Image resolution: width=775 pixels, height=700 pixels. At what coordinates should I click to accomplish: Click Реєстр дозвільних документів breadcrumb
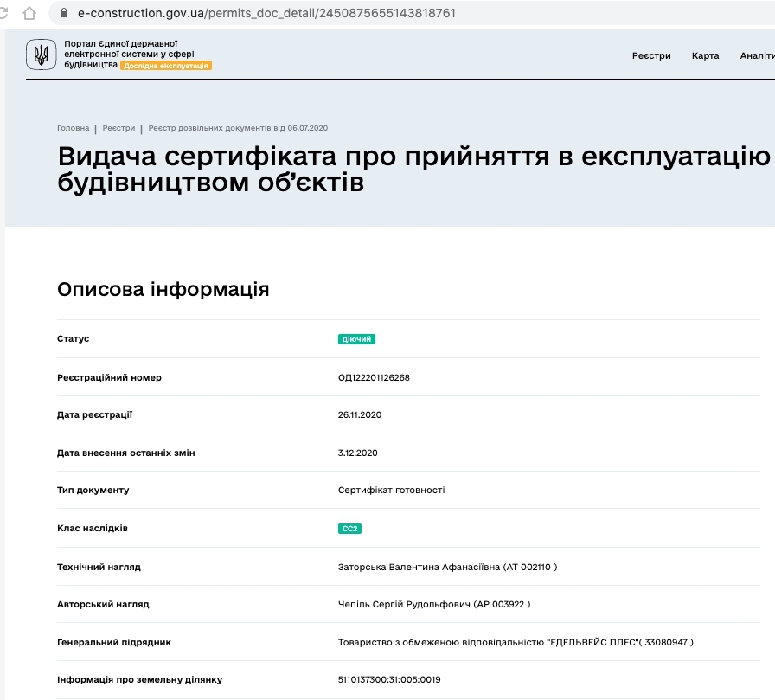click(x=238, y=128)
